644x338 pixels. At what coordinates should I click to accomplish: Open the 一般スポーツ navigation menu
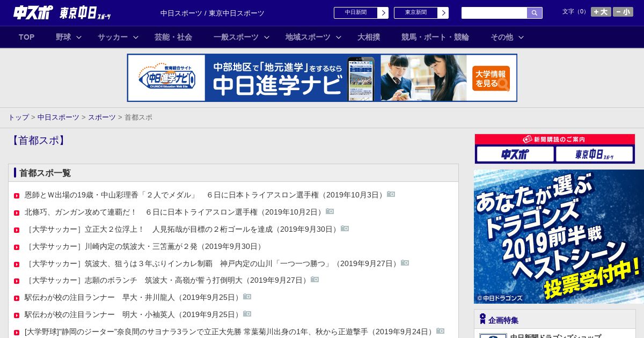[x=236, y=37]
